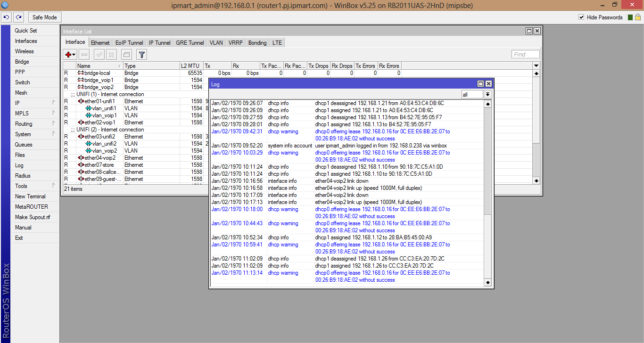Screen dimensions: 644x343
Task: Open Wireless in the sidebar
Action: pos(35,51)
